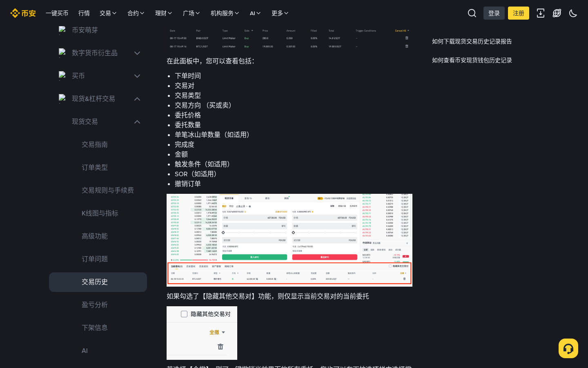Open the 行情 markets page
This screenshot has width=588, height=368.
click(84, 13)
